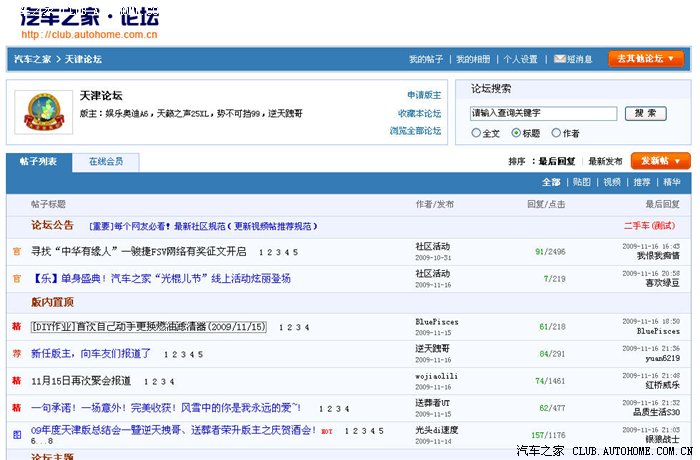Screen dimensions: 700x460
Task: Filter posts by 精华
Action: 671,182
